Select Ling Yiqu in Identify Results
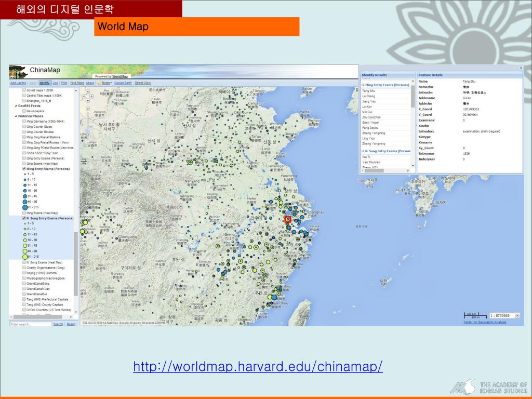532x399 pixels. (386, 138)
